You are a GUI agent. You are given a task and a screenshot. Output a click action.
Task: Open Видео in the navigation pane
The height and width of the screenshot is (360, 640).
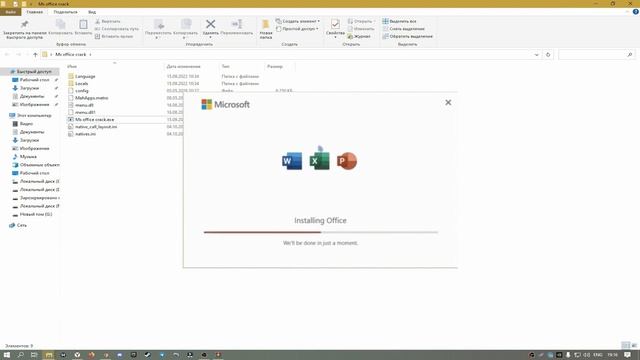click(23, 124)
